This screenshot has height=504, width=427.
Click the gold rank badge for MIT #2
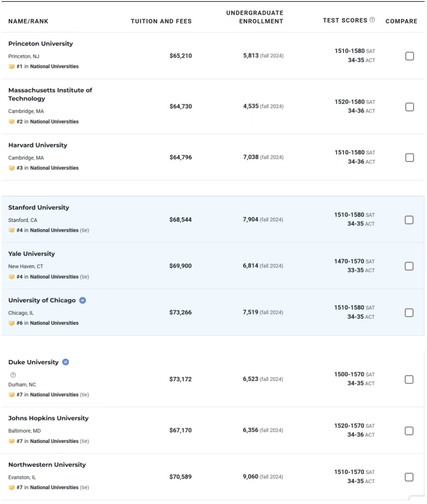[x=12, y=122]
